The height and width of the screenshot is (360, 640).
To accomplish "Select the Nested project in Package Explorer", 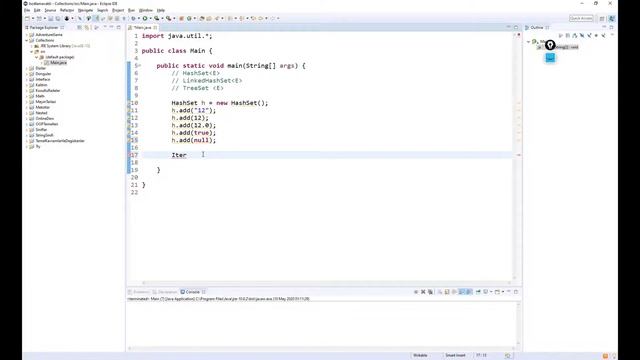I will click(x=41, y=113).
